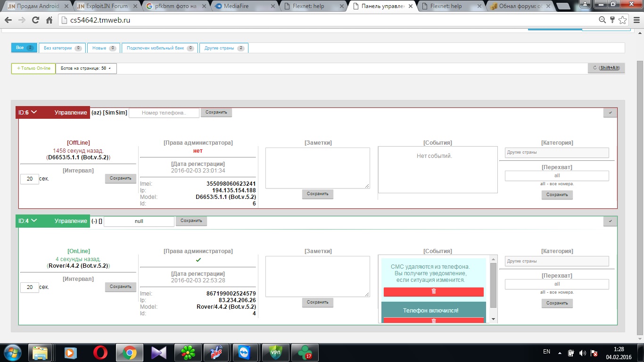This screenshot has width=644, height=362.
Task: Click the IP text 194.135.154.188
Action: [x=234, y=190]
